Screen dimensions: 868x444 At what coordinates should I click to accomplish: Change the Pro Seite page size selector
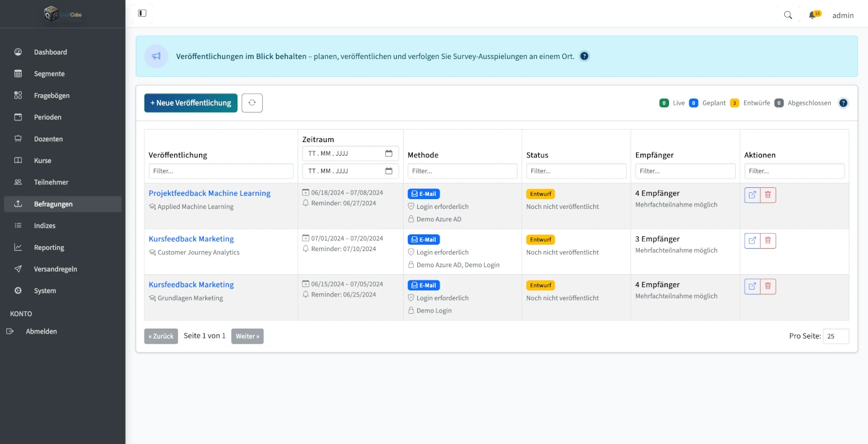(836, 336)
